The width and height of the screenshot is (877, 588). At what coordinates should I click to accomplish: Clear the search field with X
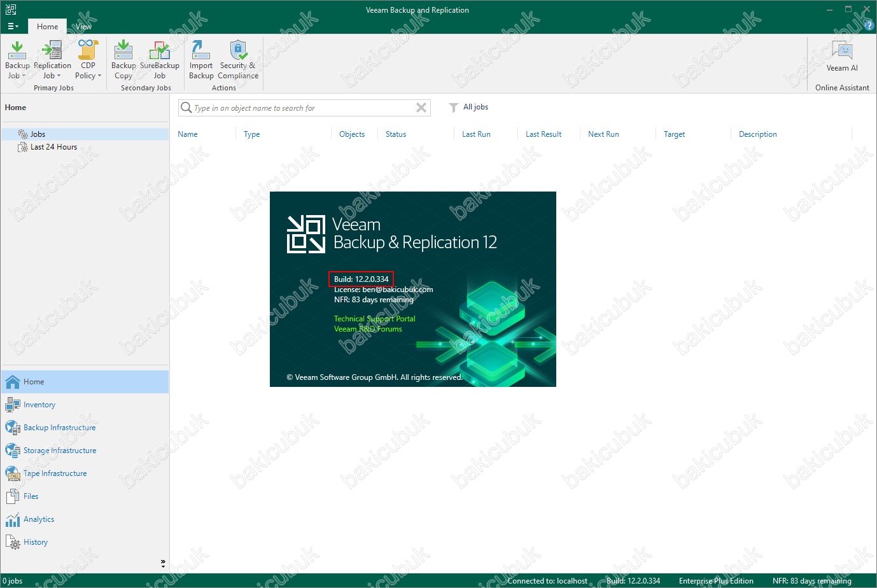[x=421, y=108]
